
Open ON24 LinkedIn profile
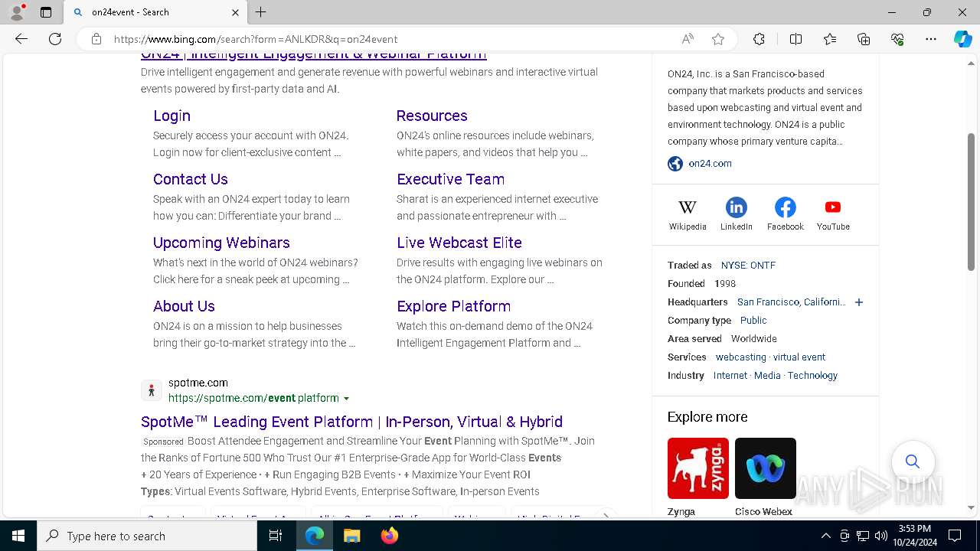click(736, 215)
